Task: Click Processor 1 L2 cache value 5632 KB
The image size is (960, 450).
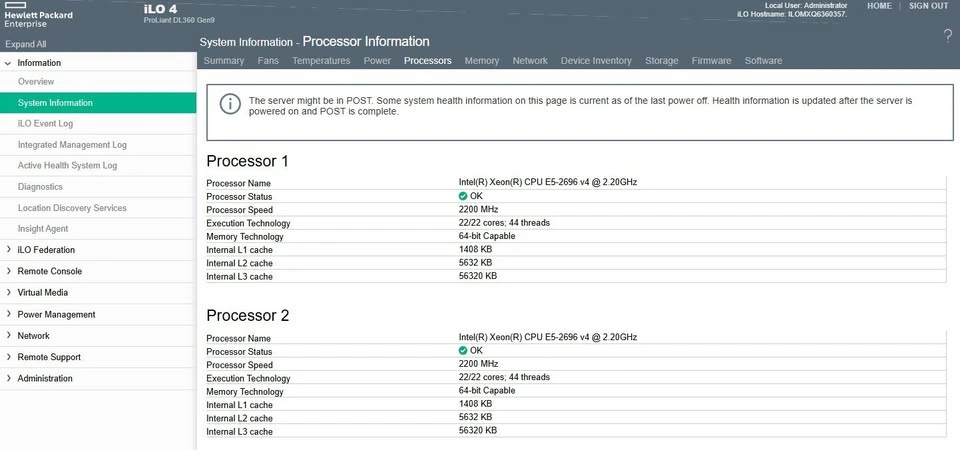Action: click(475, 263)
